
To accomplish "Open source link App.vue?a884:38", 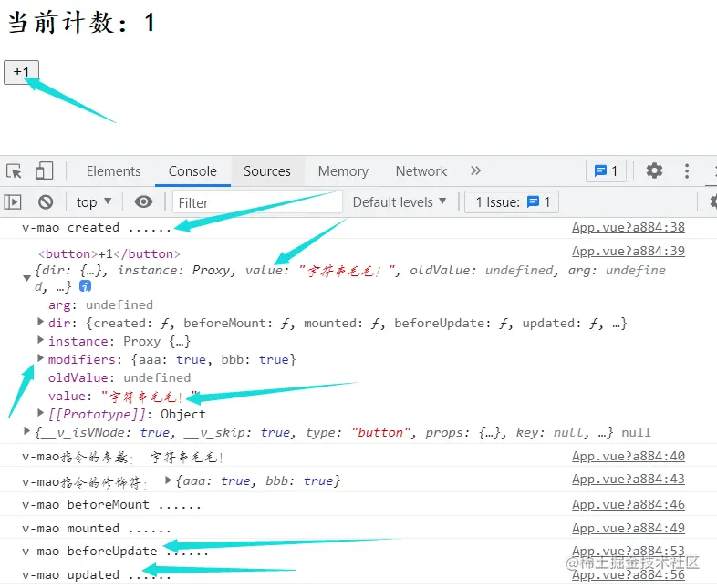I will [629, 228].
